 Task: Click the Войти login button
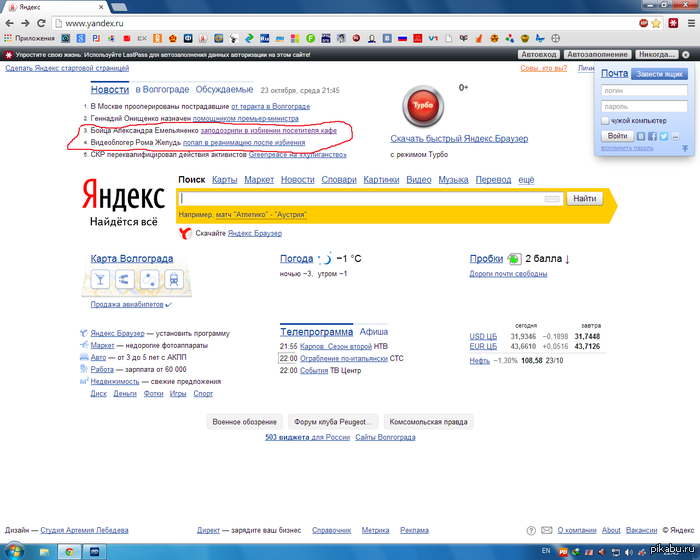(x=617, y=135)
